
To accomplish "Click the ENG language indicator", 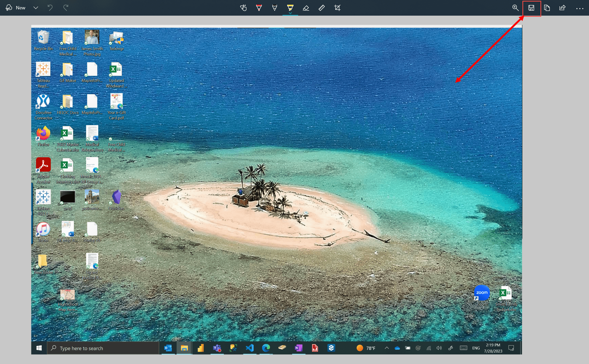I will [476, 348].
